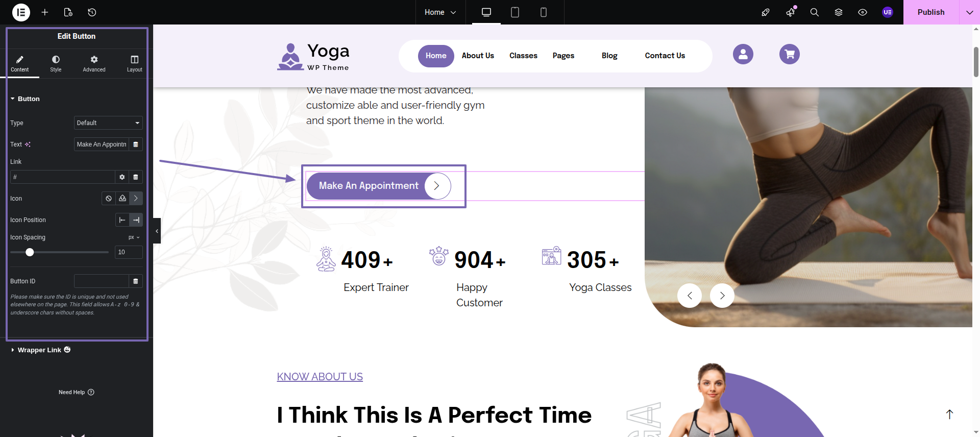Click the Publish button

(x=931, y=12)
